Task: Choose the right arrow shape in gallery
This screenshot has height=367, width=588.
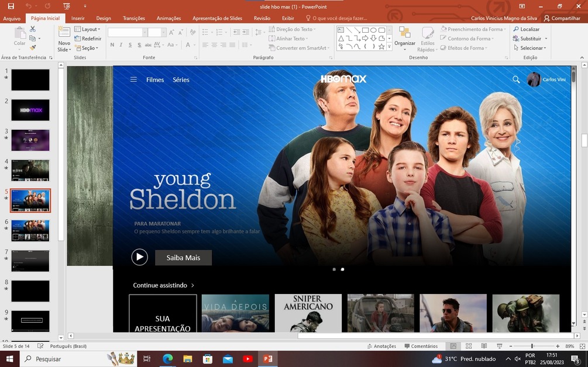Action: click(x=365, y=38)
